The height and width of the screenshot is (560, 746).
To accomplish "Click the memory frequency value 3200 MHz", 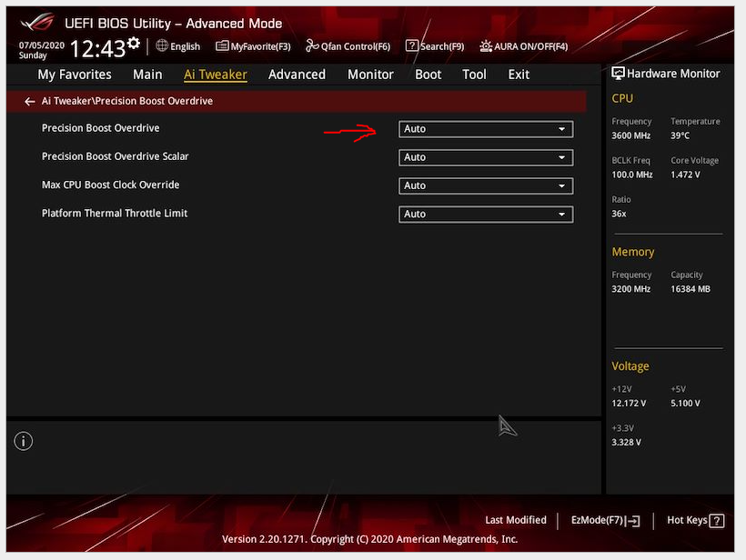I will tap(630, 289).
